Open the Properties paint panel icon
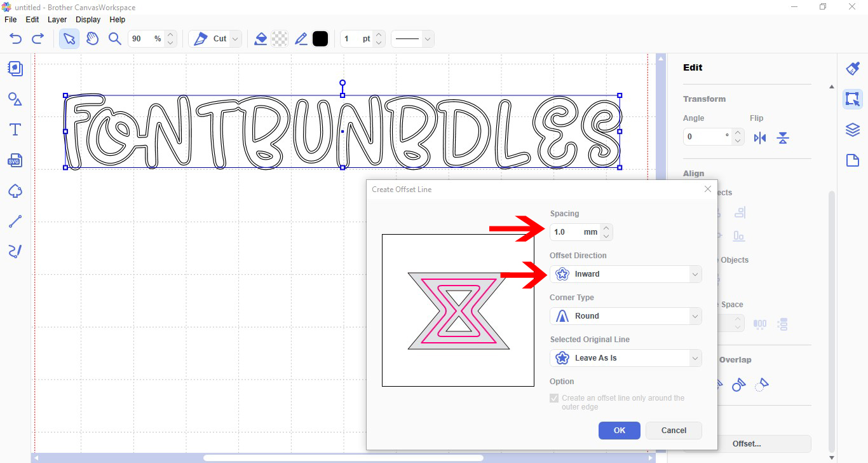 pos(853,69)
